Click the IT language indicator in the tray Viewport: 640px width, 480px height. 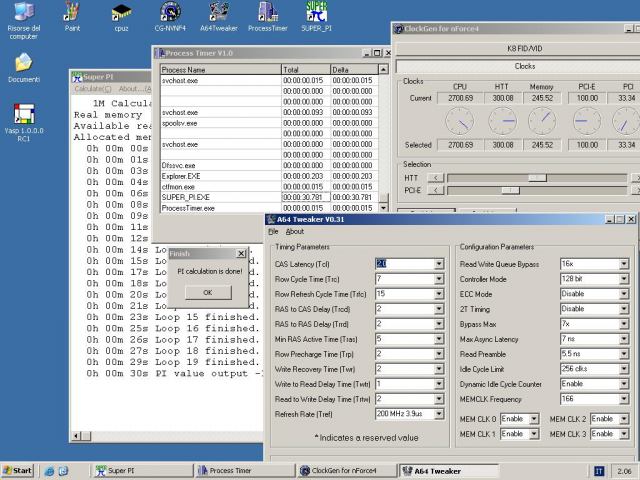(x=598, y=471)
